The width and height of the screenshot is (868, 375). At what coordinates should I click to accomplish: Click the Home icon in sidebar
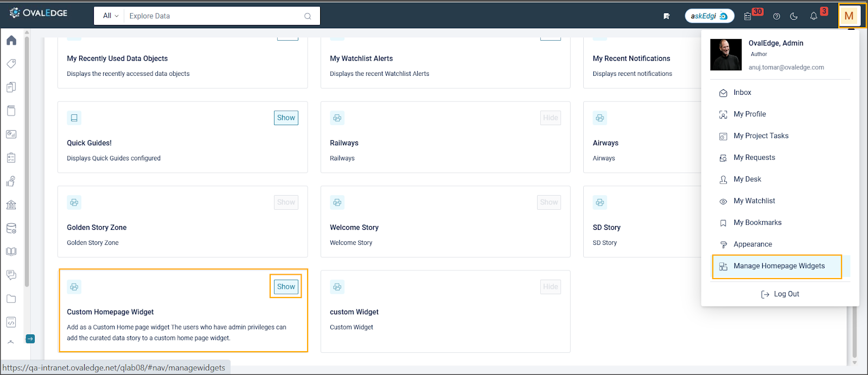(x=11, y=41)
